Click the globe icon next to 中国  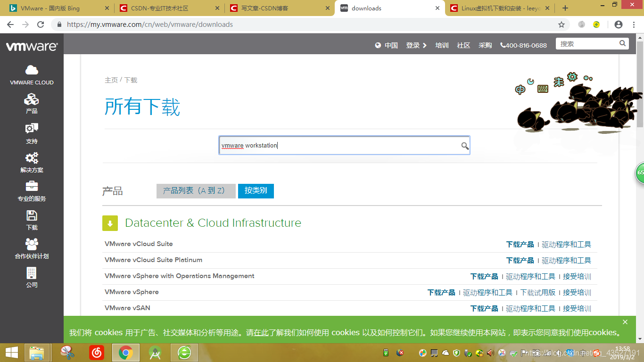(x=378, y=45)
